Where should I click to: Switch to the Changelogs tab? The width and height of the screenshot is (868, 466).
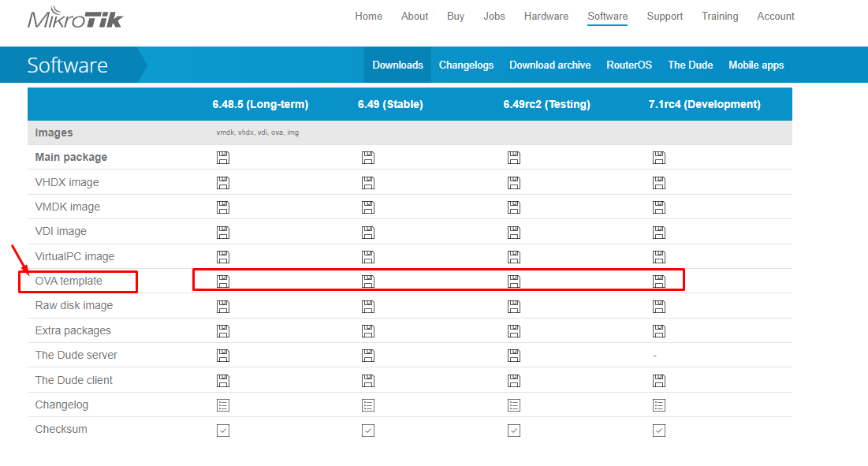pyautogui.click(x=466, y=65)
